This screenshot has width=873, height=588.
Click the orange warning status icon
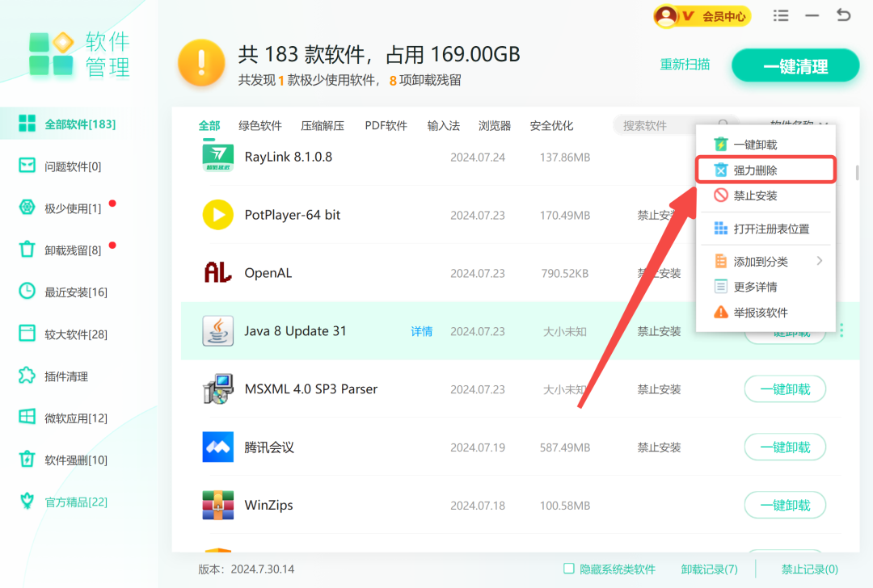tap(201, 63)
